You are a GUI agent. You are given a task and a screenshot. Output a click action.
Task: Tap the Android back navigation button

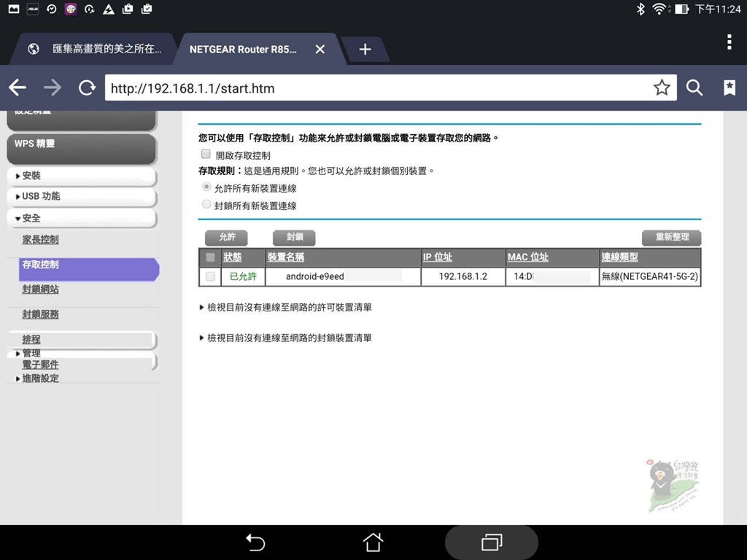click(255, 542)
